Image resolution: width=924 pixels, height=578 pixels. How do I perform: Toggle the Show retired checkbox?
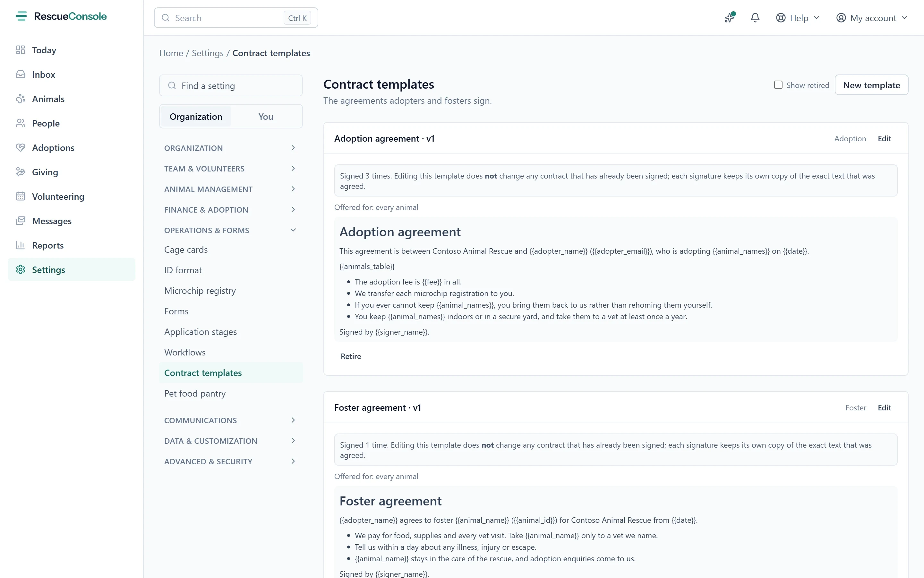(x=778, y=85)
